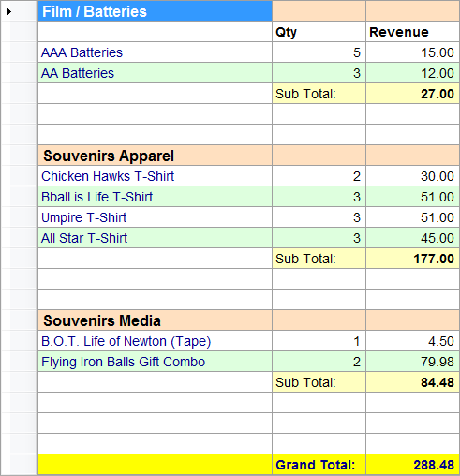This screenshot has height=476, width=460.
Task: Select the Film / Batteries header cell
Action: coord(155,11)
